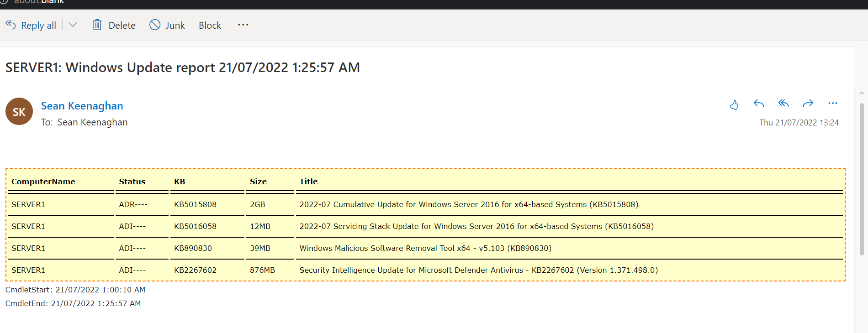Click the SK sender avatar

pyautogui.click(x=19, y=111)
